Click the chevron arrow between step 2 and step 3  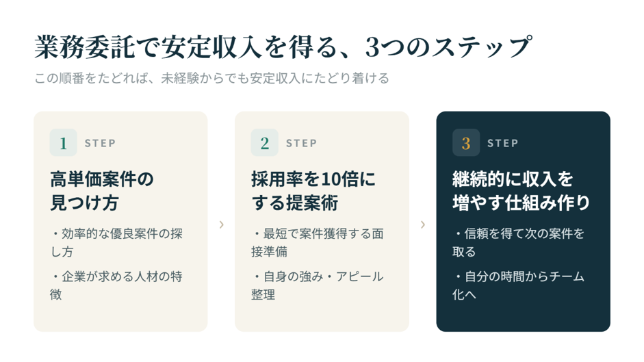[x=423, y=224]
